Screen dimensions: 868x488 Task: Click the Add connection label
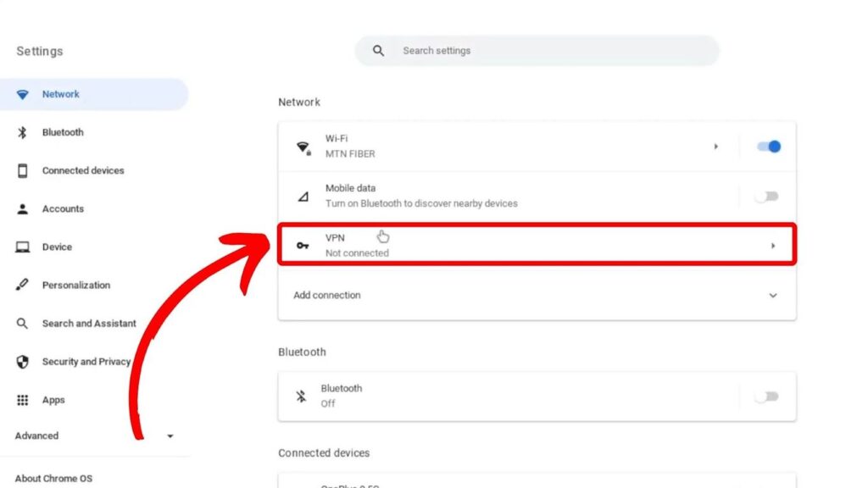coord(326,296)
